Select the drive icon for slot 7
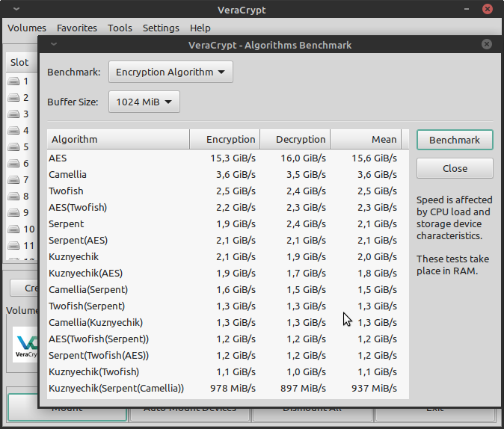 (x=13, y=180)
